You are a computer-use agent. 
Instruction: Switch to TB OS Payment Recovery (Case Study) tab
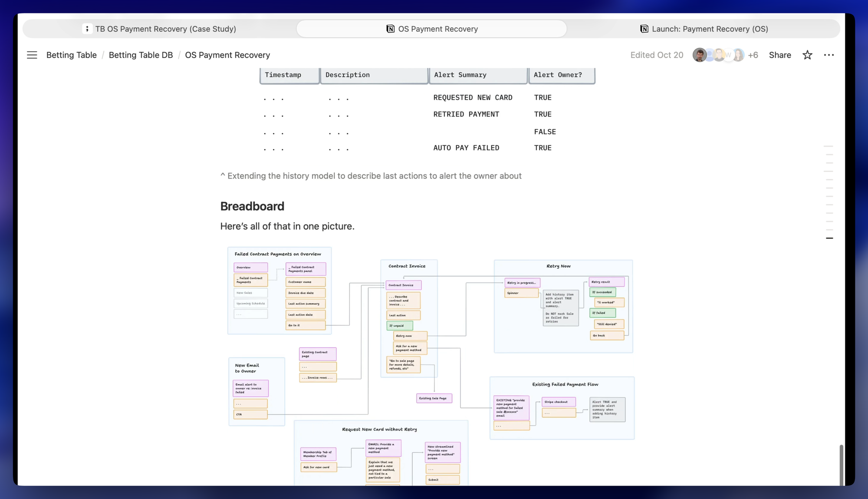click(x=165, y=29)
